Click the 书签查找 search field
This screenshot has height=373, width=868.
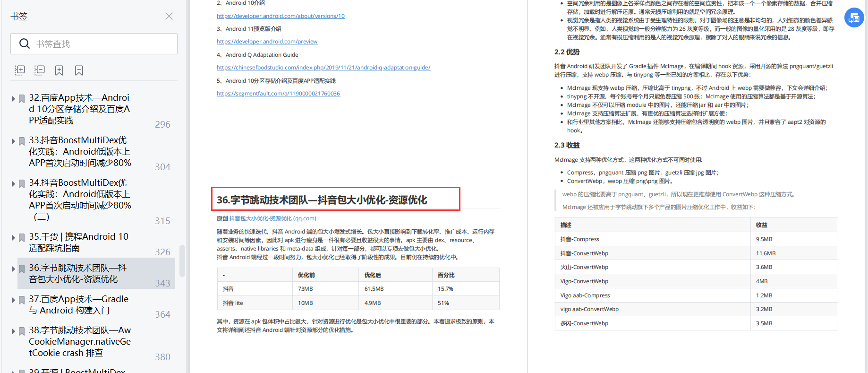[x=94, y=44]
